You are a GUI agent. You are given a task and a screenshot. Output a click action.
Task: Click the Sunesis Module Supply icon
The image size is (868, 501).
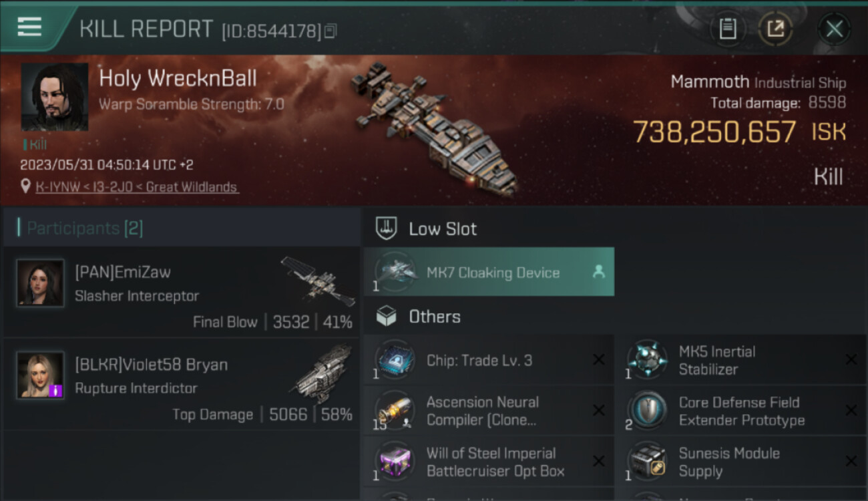point(647,462)
